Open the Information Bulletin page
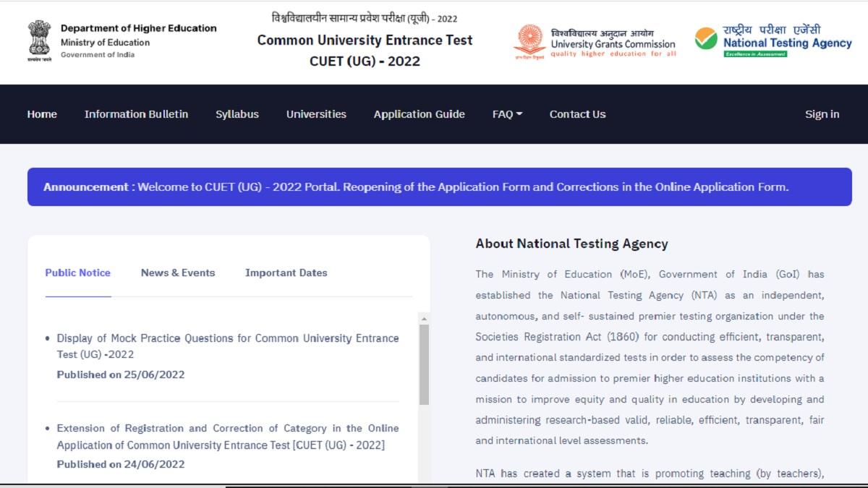 click(136, 114)
